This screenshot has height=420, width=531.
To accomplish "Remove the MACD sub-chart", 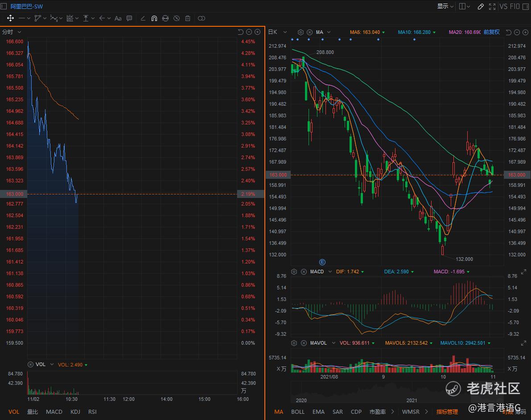I will (x=304, y=272).
